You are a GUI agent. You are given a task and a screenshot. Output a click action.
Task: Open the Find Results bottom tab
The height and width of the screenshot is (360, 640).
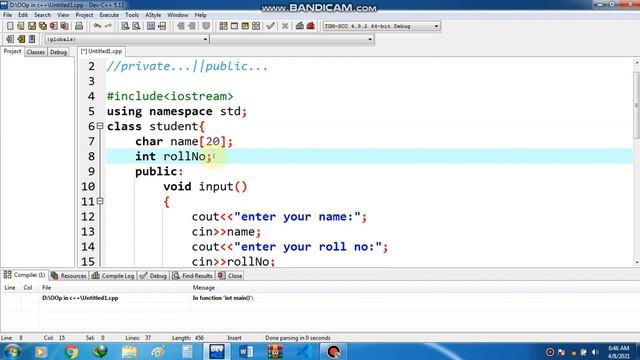[x=192, y=276]
